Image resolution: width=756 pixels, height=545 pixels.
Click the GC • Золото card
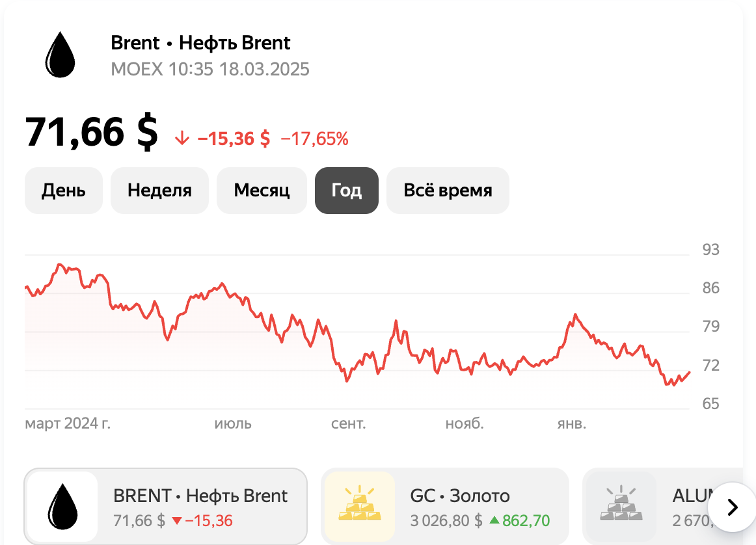coord(444,506)
